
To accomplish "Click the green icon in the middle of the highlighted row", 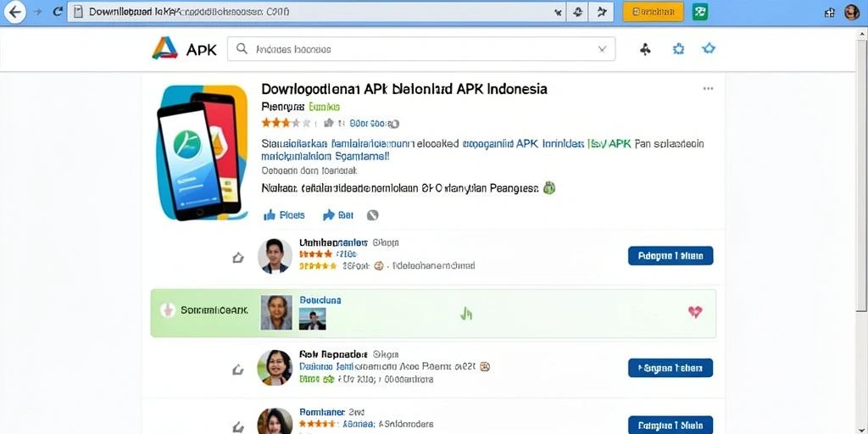I will click(466, 314).
